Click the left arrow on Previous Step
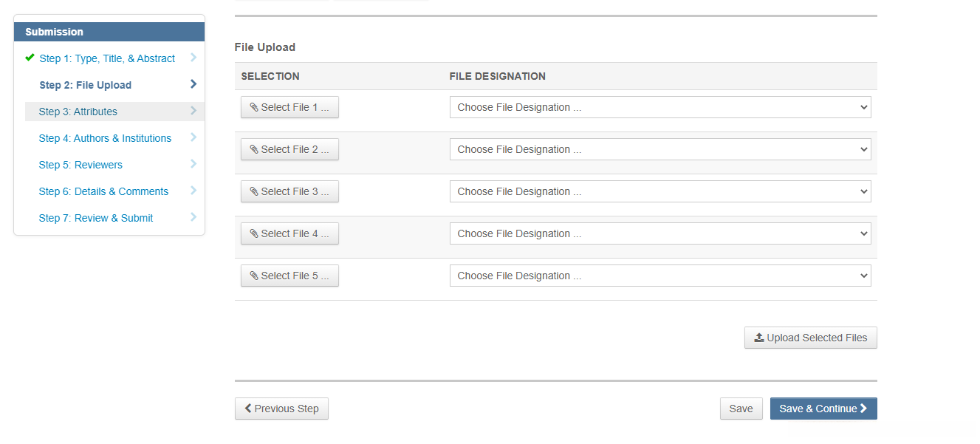The height and width of the screenshot is (444, 980). [x=248, y=409]
